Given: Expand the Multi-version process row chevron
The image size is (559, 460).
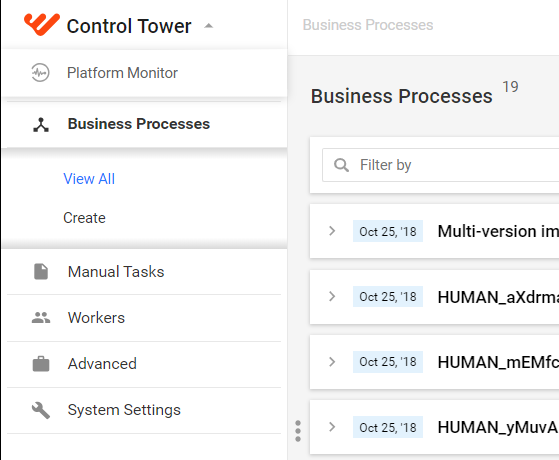Looking at the screenshot, I should pyautogui.click(x=332, y=231).
